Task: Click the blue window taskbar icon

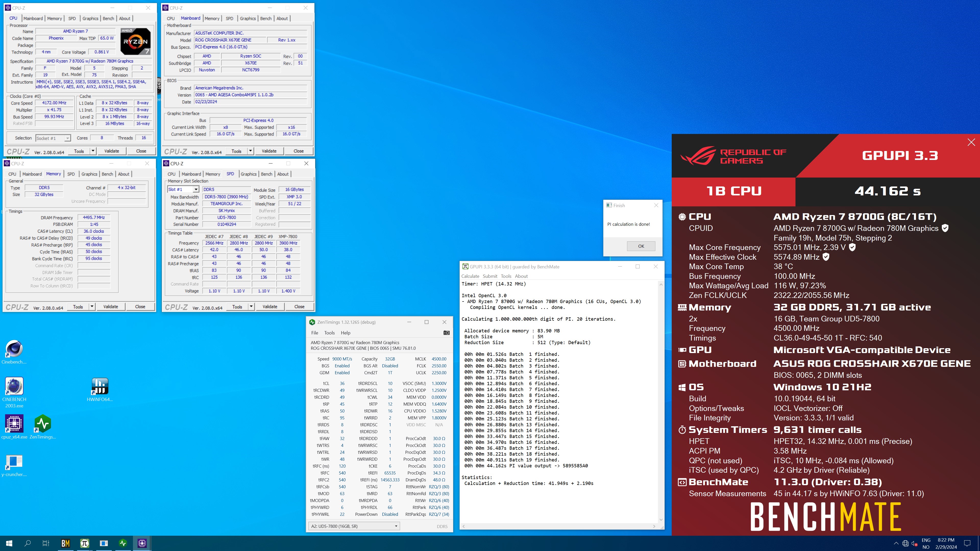Action: 103,543
